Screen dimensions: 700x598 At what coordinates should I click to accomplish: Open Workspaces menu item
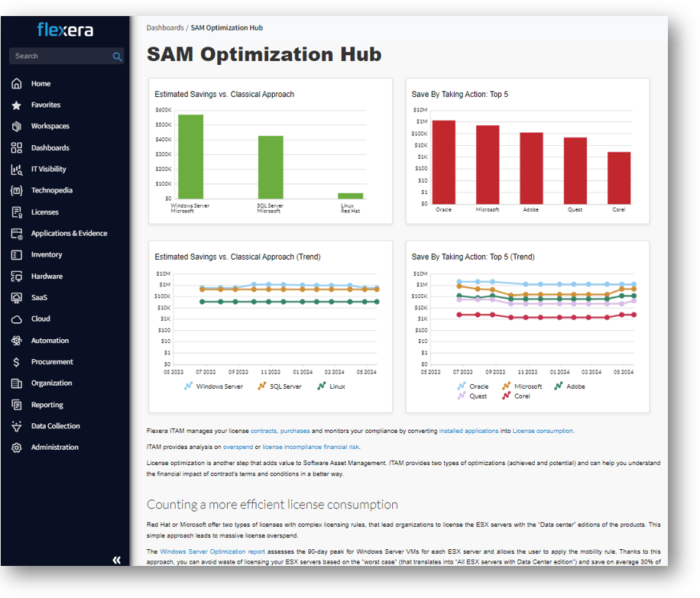click(50, 126)
